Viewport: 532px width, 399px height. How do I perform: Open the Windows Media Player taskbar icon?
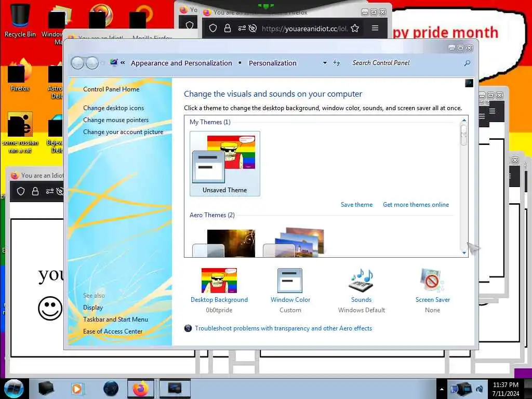77,389
